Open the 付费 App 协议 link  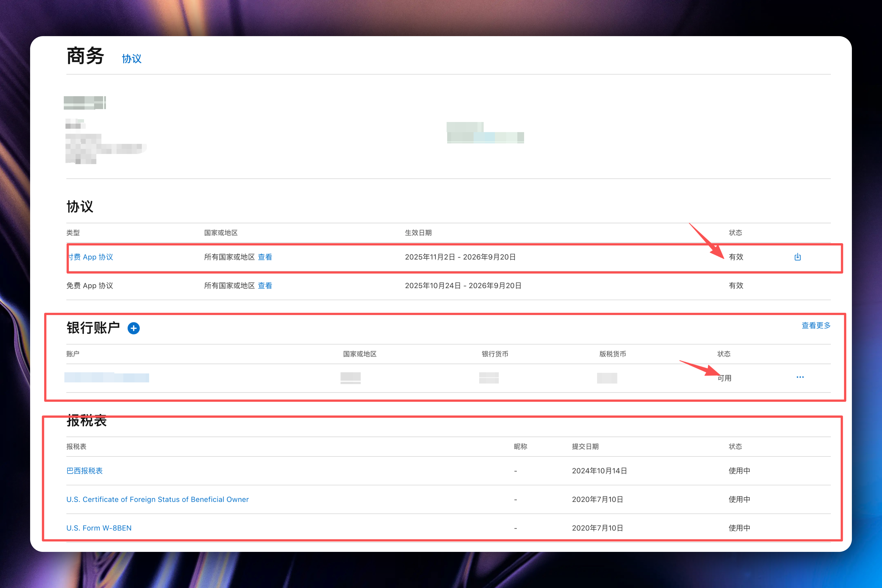click(x=91, y=257)
